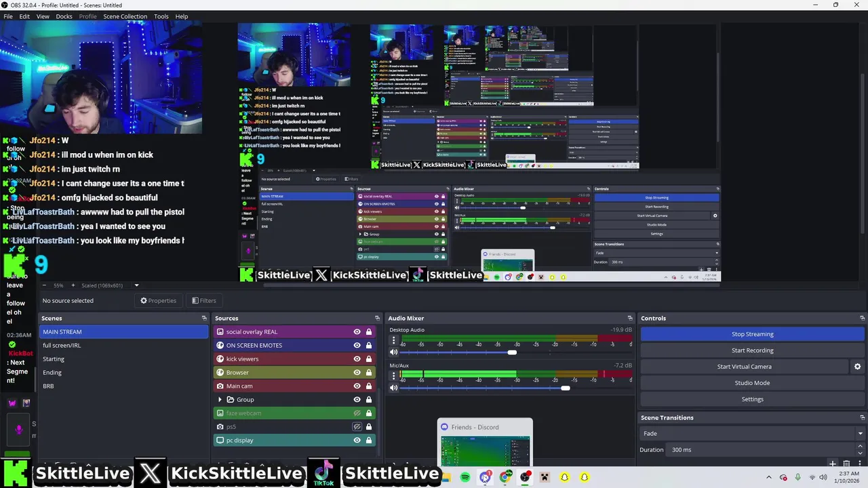Open the Tools menu
This screenshot has width=868, height=488.
[x=161, y=16]
